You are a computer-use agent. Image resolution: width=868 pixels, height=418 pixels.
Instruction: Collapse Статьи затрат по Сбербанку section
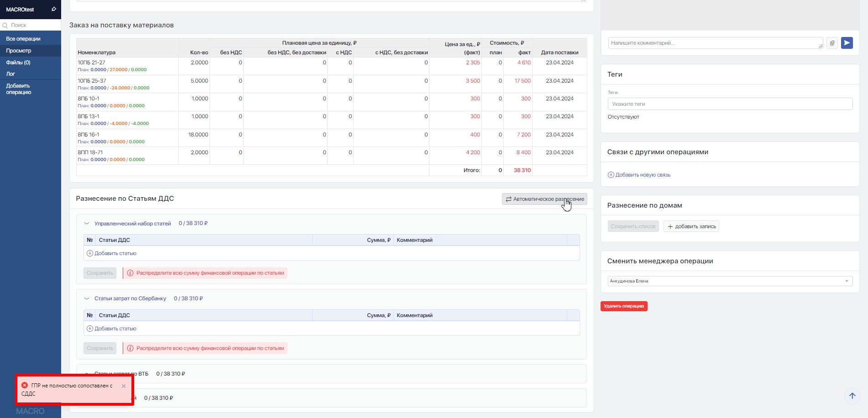[86, 298]
